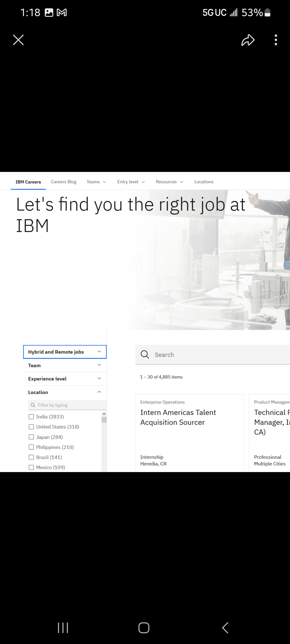Click the location list scrollbar thumb
290x644 pixels.
tap(104, 420)
